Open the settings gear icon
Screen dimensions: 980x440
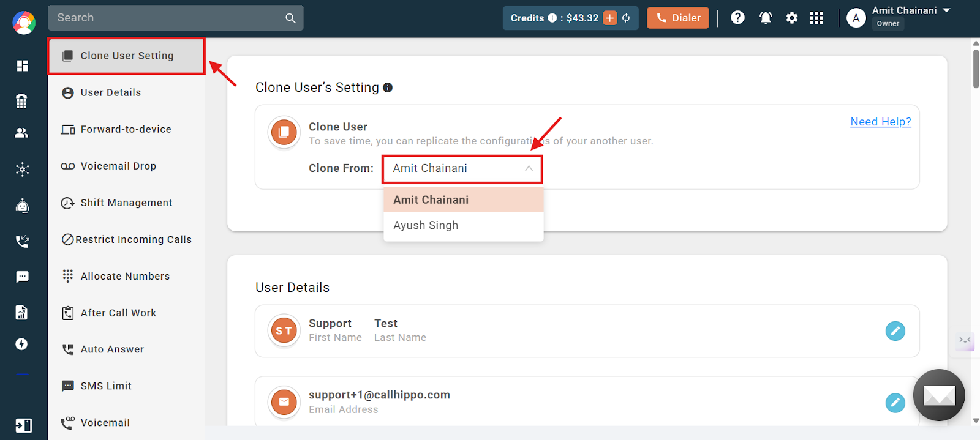coord(792,18)
